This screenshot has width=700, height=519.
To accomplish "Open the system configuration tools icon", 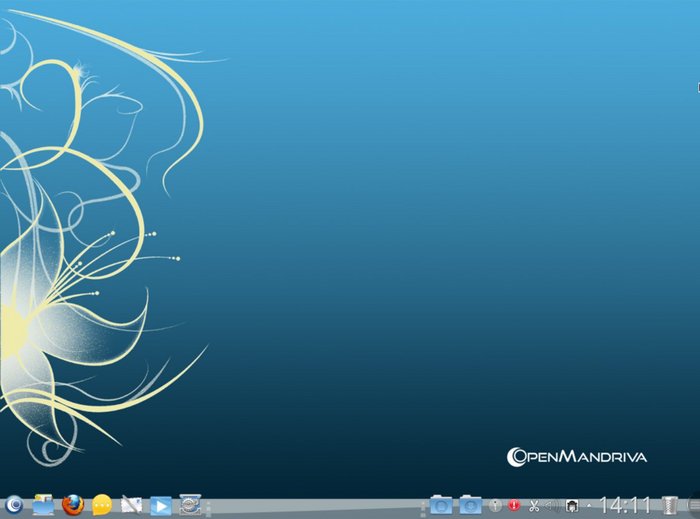I will click(190, 506).
